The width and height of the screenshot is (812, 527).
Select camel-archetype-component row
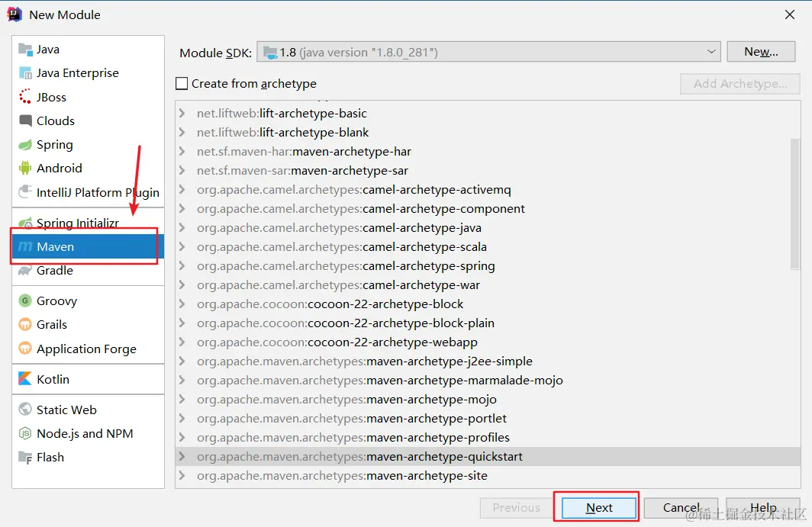point(488,209)
